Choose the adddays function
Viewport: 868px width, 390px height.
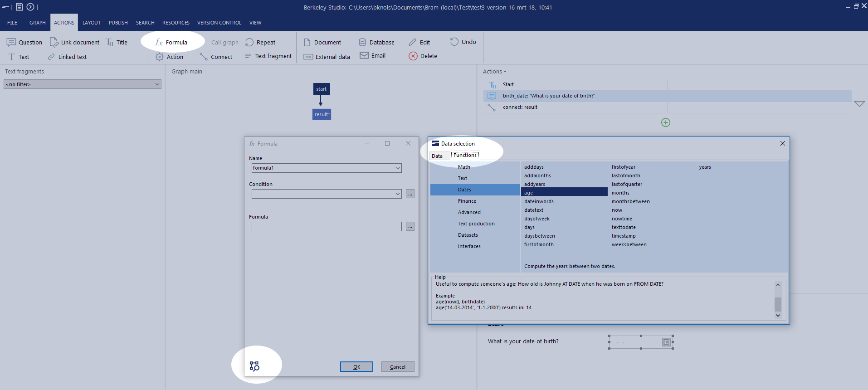point(534,167)
